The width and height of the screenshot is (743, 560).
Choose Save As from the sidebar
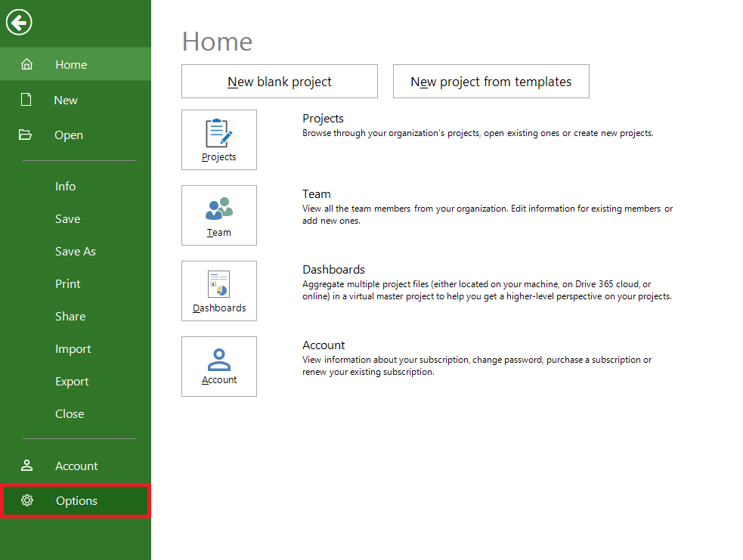[76, 251]
